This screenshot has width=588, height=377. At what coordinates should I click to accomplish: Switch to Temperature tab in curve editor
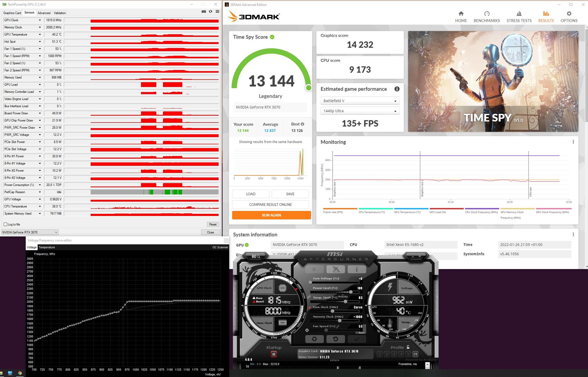pos(47,247)
